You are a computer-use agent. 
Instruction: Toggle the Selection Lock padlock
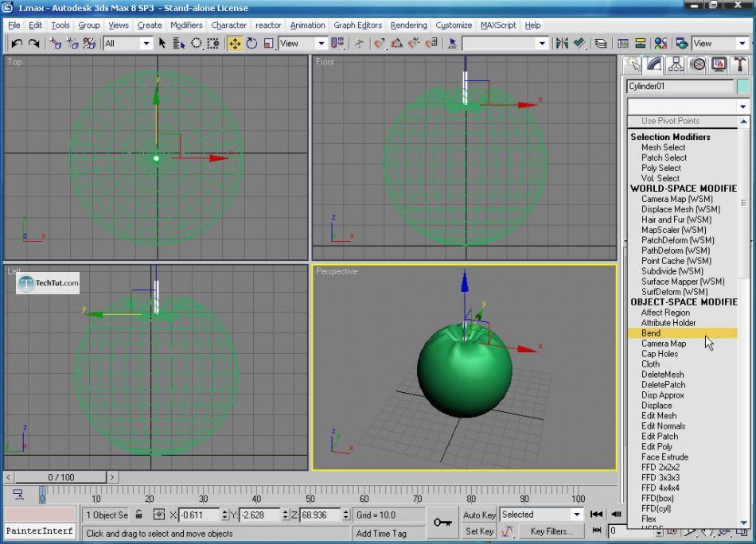[x=138, y=515]
